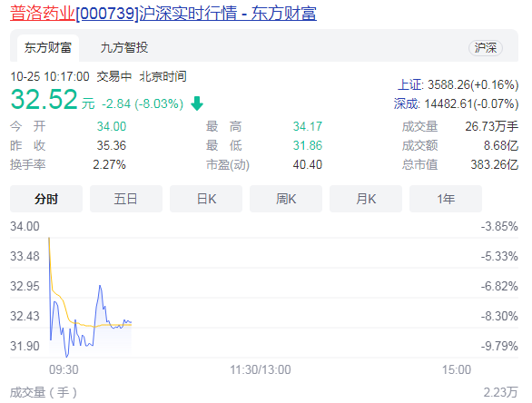Switch chart to 五日 view
This screenshot has width=532, height=403.
(126, 199)
